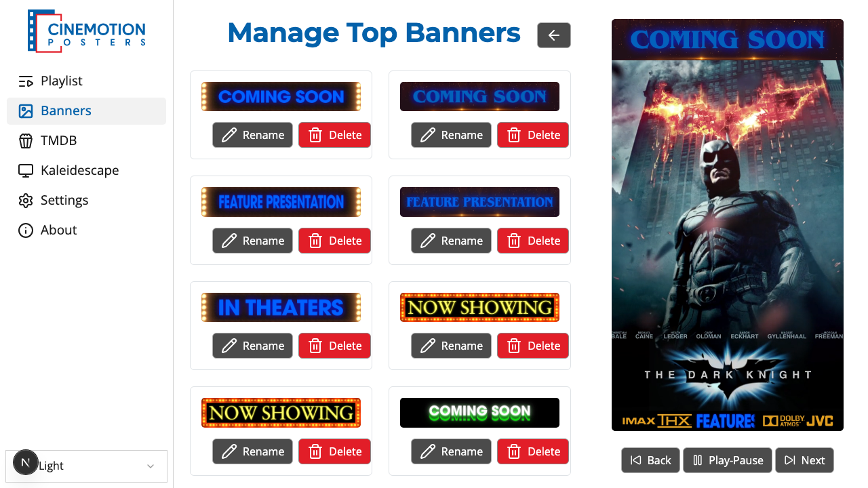The image size is (868, 488).
Task: Click the Dark Knight poster preview
Action: (x=728, y=225)
